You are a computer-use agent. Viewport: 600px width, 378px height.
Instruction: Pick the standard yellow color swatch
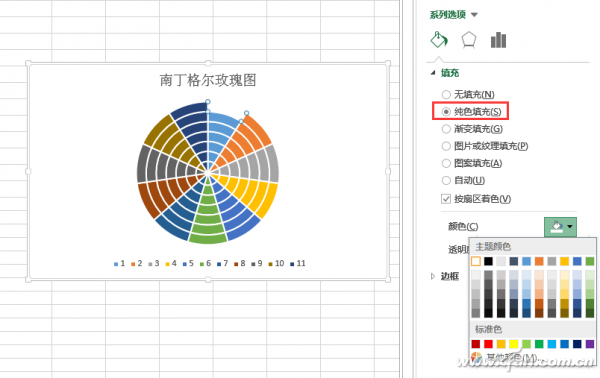[x=514, y=344]
